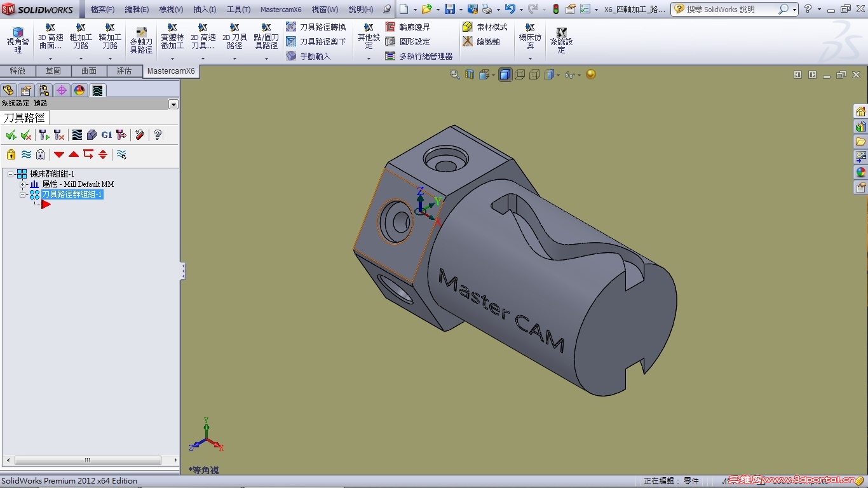Viewport: 868px width, 488px height.
Task: Open the 系統設定 預設 panel dropdown
Action: [173, 104]
